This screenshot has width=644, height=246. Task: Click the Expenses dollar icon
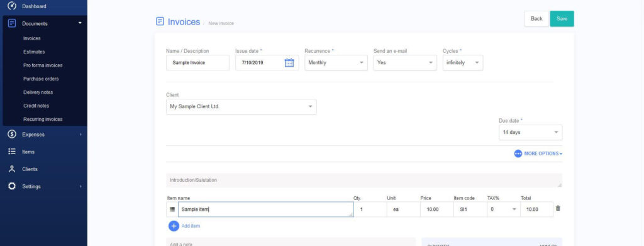click(12, 134)
